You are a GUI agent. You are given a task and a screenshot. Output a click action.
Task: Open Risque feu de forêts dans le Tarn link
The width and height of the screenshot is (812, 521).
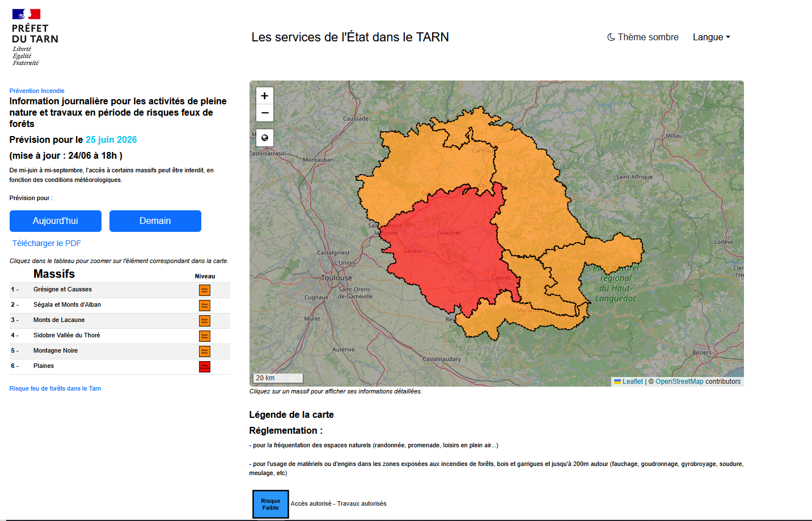(x=55, y=388)
